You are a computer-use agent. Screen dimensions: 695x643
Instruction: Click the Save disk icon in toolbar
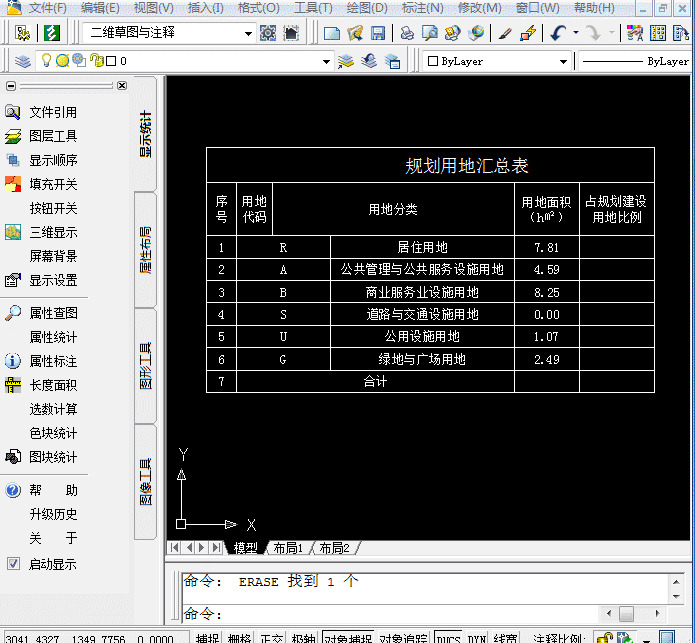pyautogui.click(x=378, y=33)
